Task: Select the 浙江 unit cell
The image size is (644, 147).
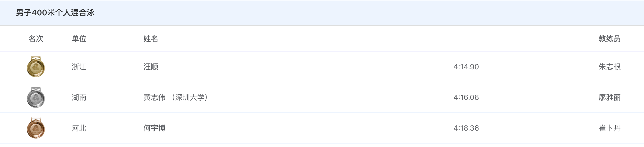Action: tap(79, 67)
